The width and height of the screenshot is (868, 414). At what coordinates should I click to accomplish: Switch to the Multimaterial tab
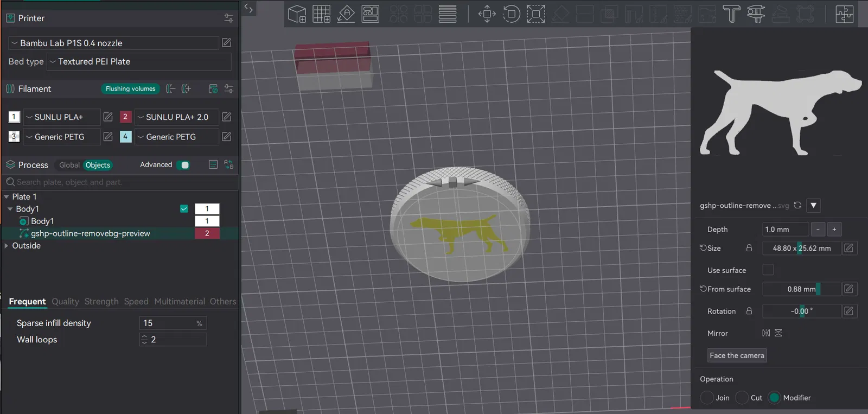[x=180, y=301]
